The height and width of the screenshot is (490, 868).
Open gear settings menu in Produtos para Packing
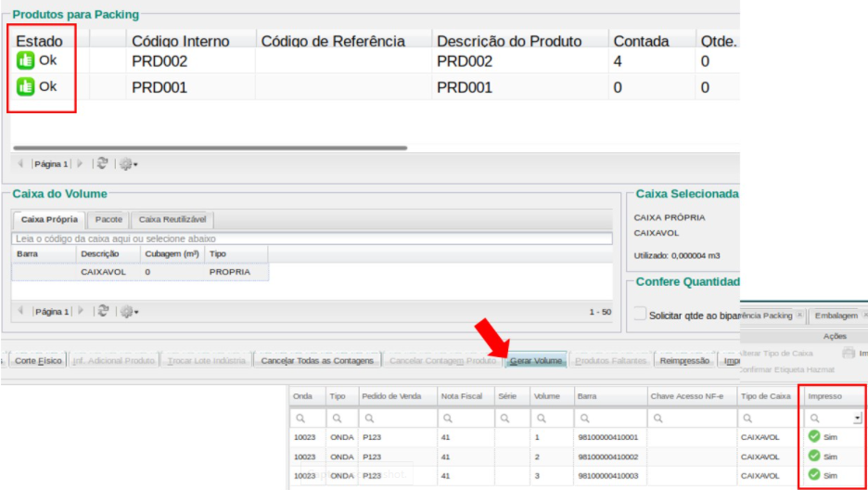pyautogui.click(x=128, y=164)
